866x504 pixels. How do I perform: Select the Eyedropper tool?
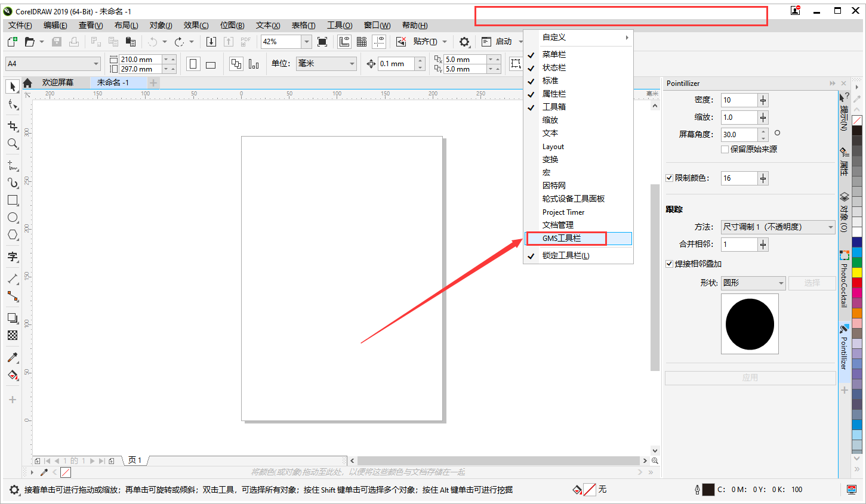point(13,357)
